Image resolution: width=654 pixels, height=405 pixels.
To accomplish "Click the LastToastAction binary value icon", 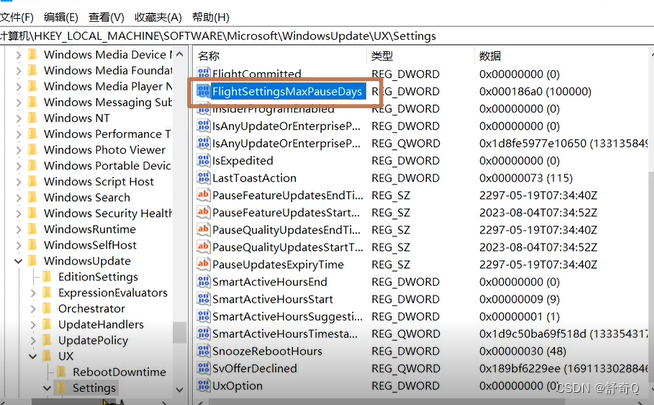I will [203, 178].
